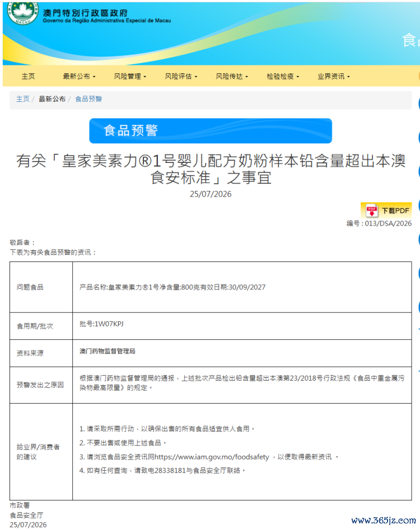Select advice item 1 about 采取所需行动
This screenshot has height=529, width=420.
167,429
